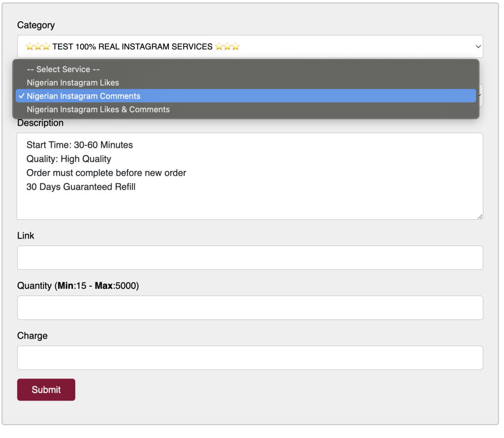
Task: Click the 'Quality: High Quality' line
Action: click(x=69, y=159)
